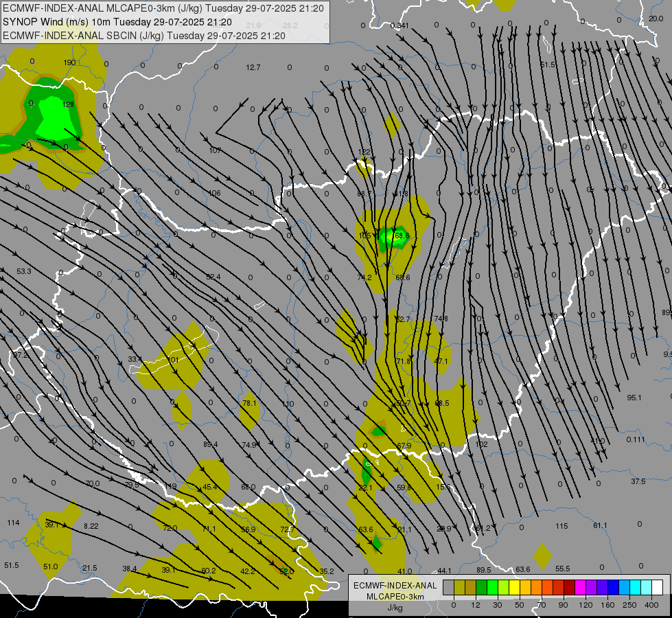This screenshot has width=672, height=618.
Task: Click the map value 89.4
Action: 211,445
